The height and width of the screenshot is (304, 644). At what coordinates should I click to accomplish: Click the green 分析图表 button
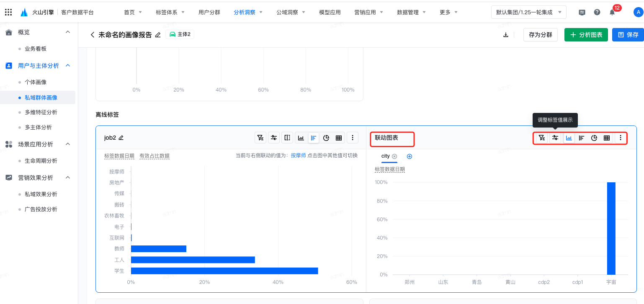pos(586,35)
